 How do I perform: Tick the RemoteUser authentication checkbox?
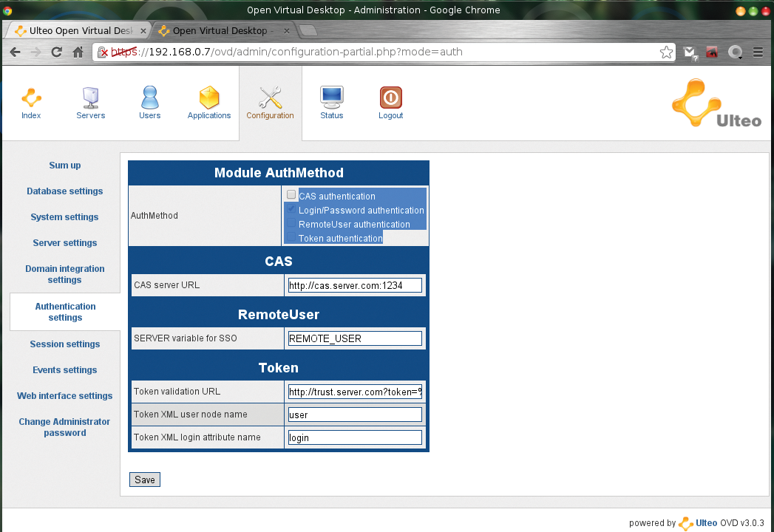[291, 224]
